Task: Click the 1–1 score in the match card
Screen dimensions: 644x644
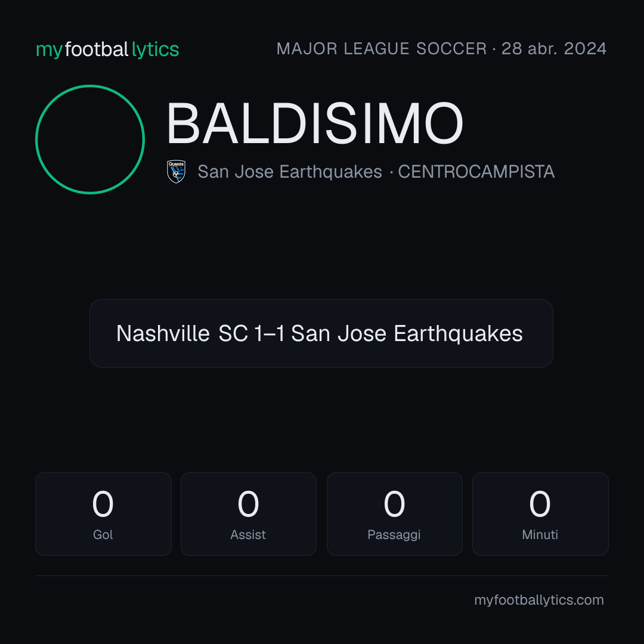Action: [270, 333]
